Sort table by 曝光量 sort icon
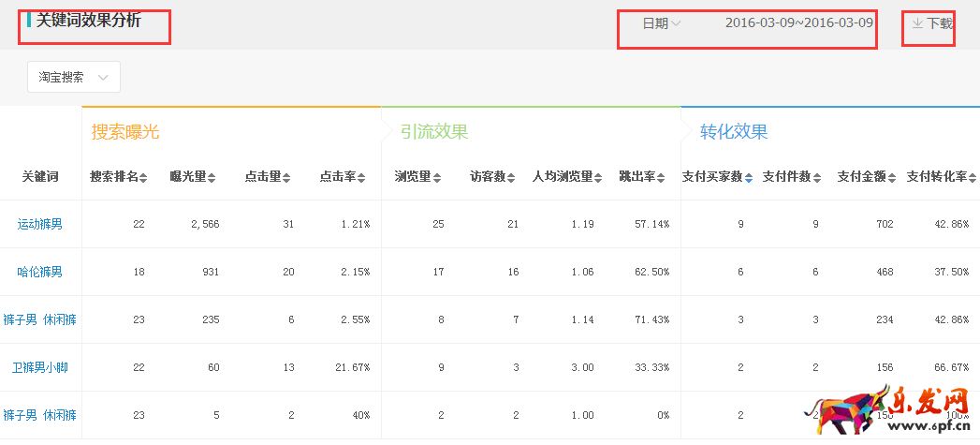 point(212,177)
